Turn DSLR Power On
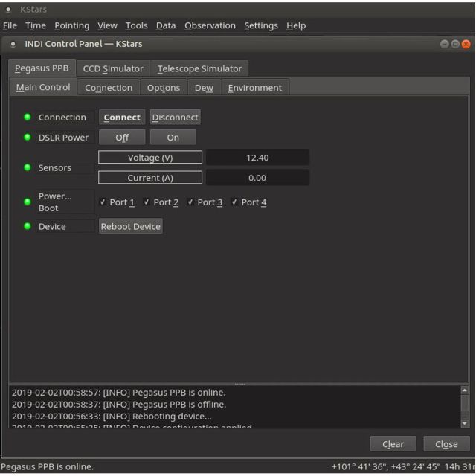 (x=173, y=138)
